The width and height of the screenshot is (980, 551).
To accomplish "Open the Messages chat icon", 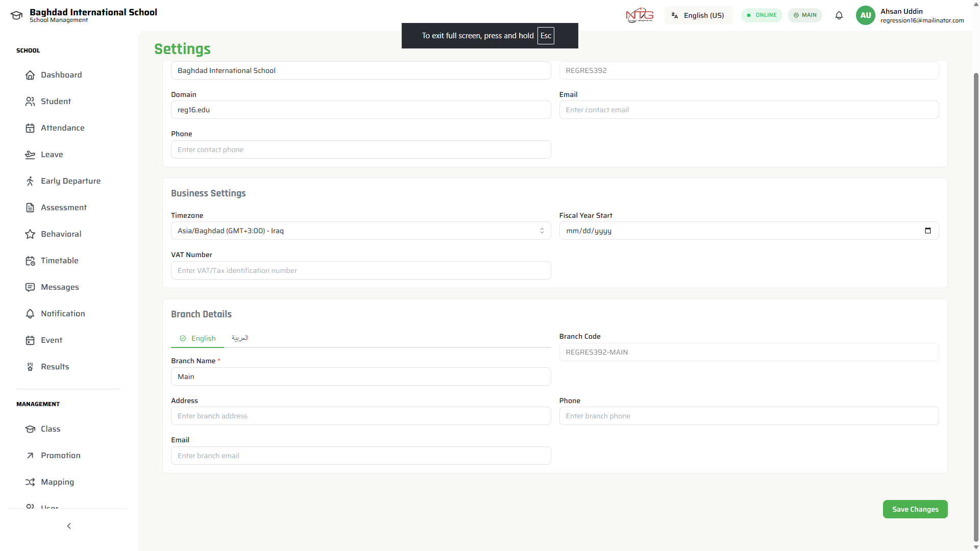I will click(x=30, y=287).
